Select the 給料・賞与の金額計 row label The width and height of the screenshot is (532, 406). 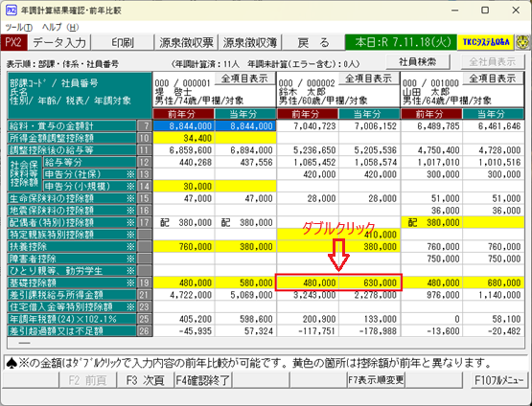tap(72, 126)
